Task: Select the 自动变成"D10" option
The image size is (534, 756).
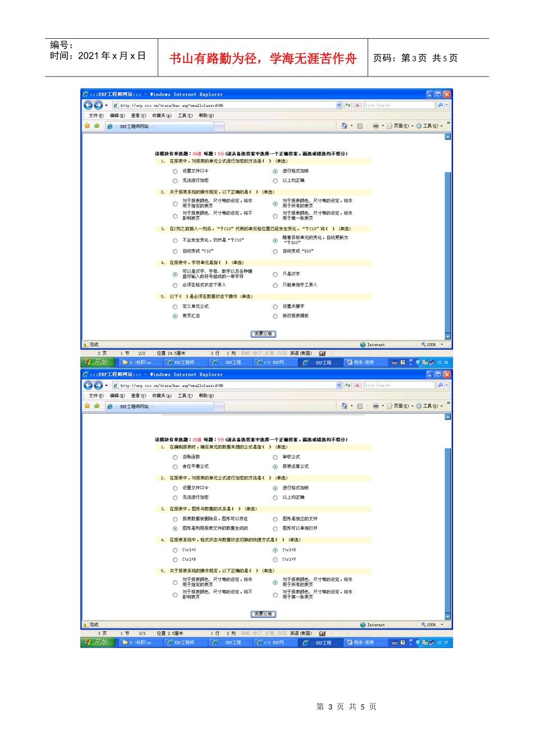Action: point(275,252)
